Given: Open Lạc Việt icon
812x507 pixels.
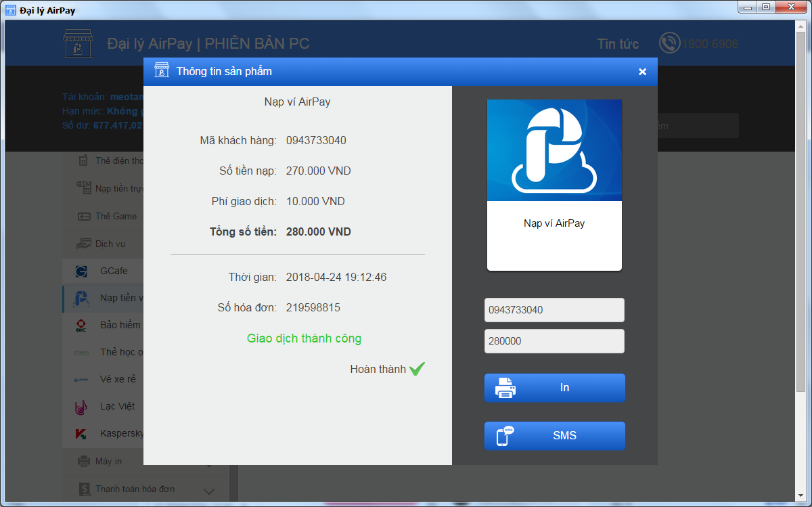Looking at the screenshot, I should (x=81, y=407).
